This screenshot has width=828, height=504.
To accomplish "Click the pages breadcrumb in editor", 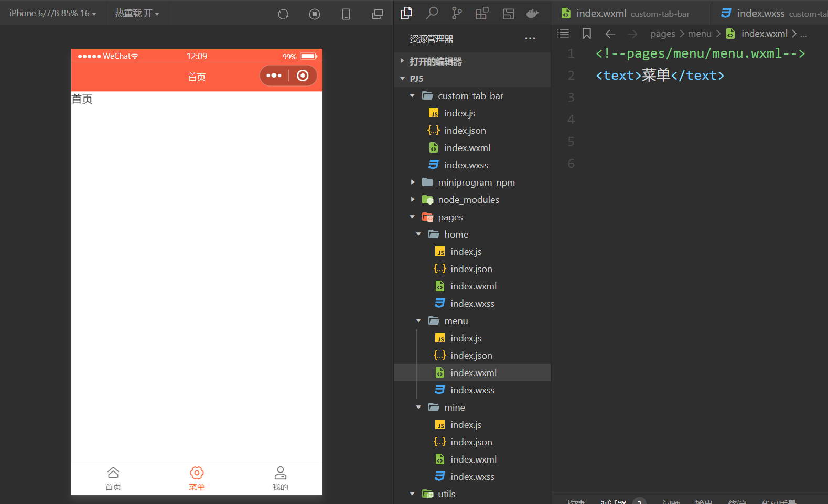I will 663,34.
